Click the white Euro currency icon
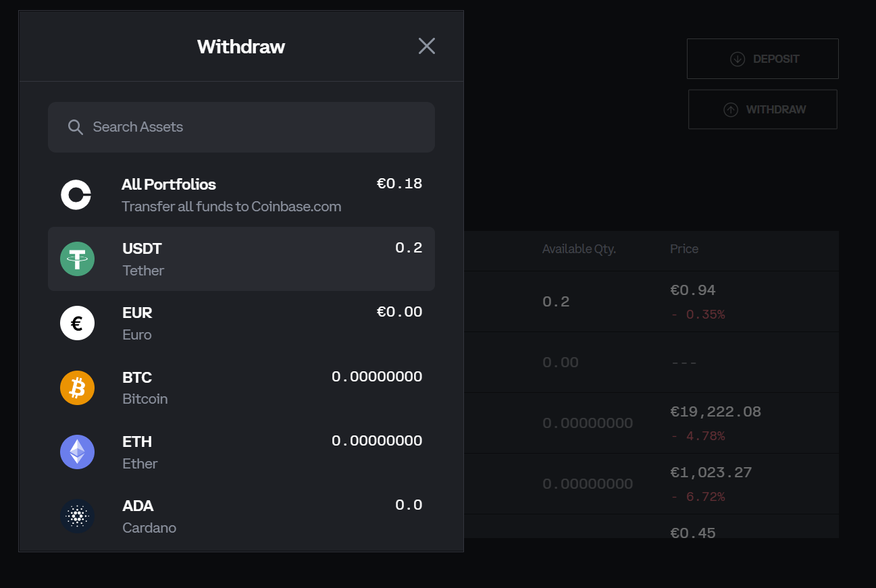The height and width of the screenshot is (588, 876). click(x=77, y=323)
